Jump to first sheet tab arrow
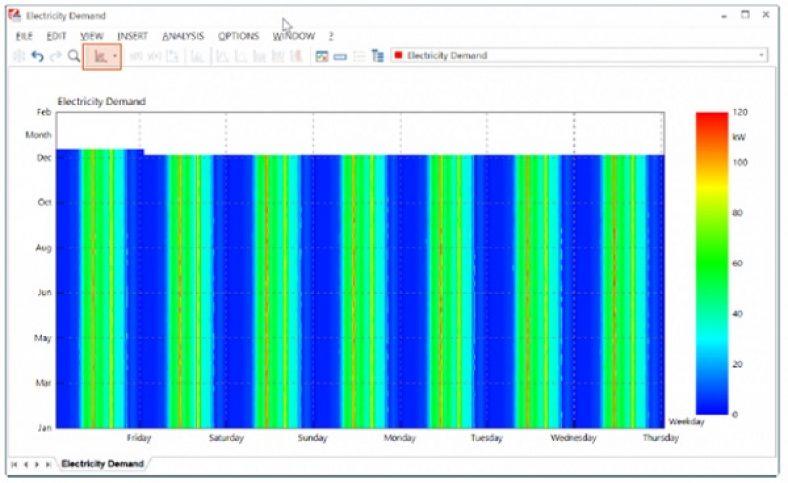This screenshot has width=788, height=483. click(x=14, y=465)
